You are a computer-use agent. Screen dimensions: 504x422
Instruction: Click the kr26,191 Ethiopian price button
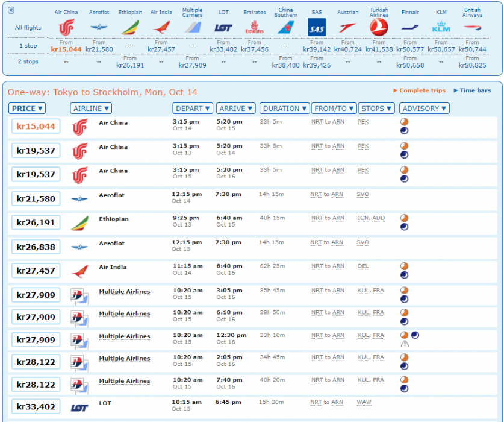point(36,222)
